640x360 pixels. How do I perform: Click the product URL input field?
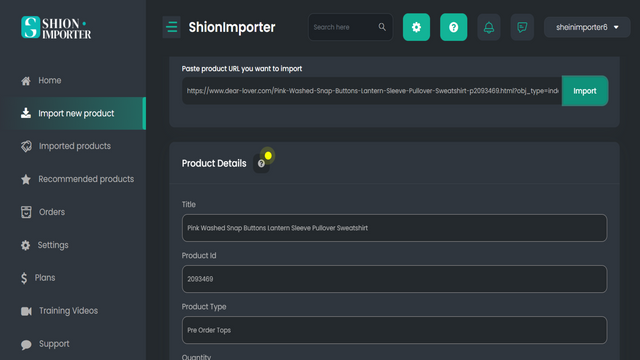coord(372,91)
